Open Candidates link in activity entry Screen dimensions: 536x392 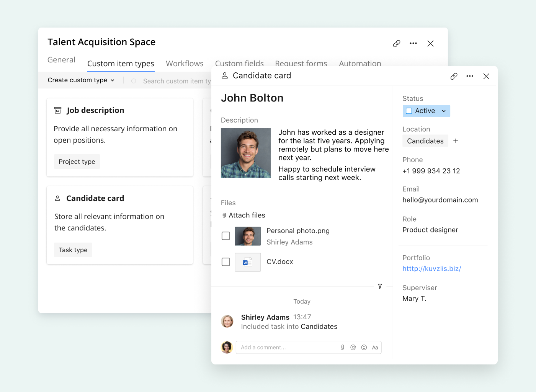319,327
